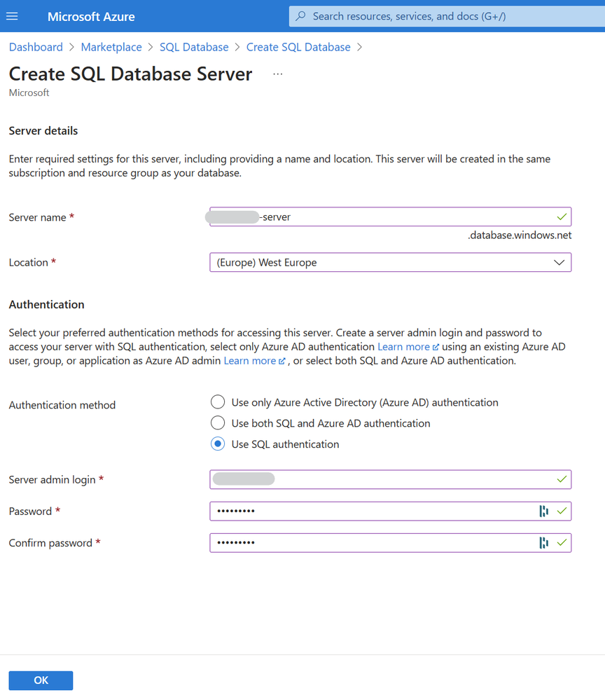
Task: Click password manager icon in Confirm password field
Action: 543,543
